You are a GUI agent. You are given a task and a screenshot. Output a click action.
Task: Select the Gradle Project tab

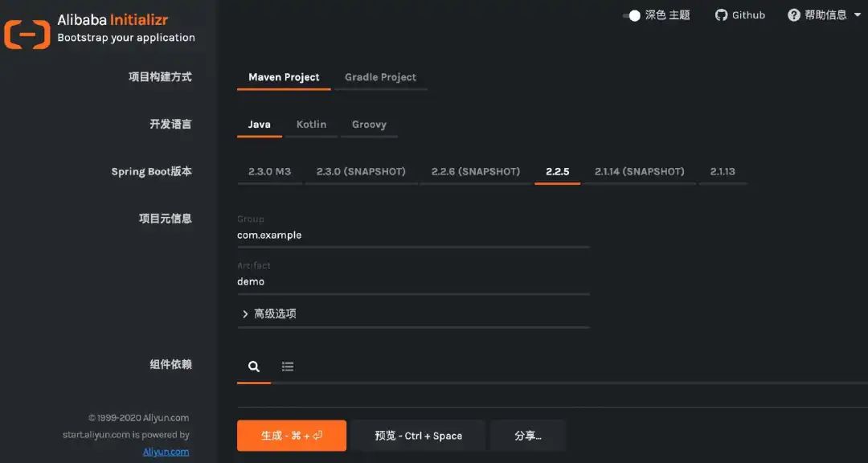click(380, 77)
